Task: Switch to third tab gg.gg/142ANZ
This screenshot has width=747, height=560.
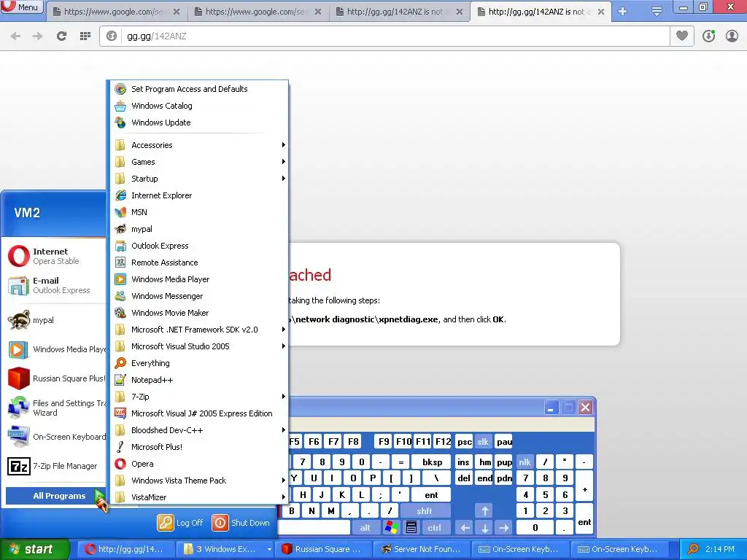Action: point(399,12)
